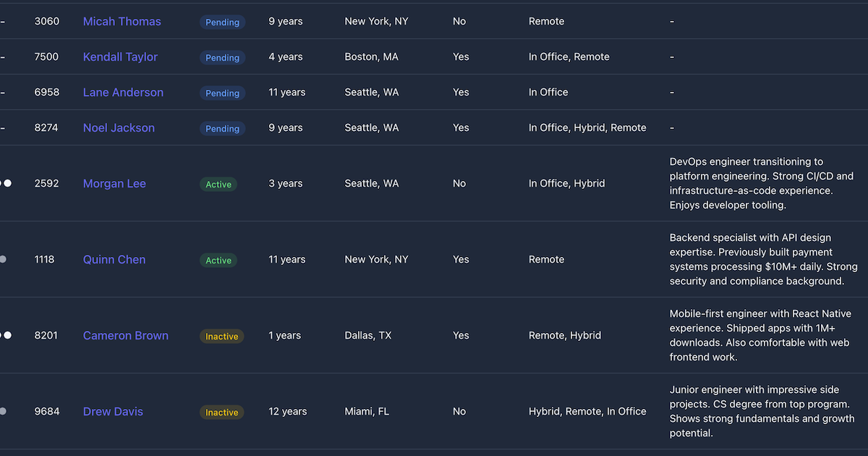Click the Cameron Brown link
This screenshot has width=868, height=456.
tap(126, 336)
